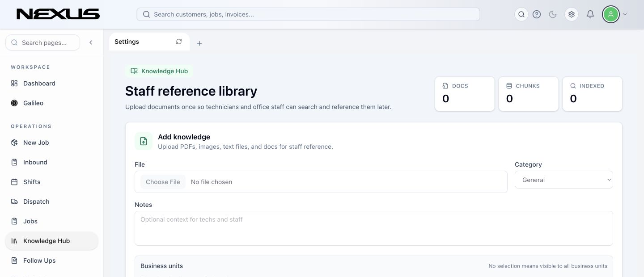Toggle dark mode moon icon
This screenshot has width=644, height=277.
(x=553, y=14)
